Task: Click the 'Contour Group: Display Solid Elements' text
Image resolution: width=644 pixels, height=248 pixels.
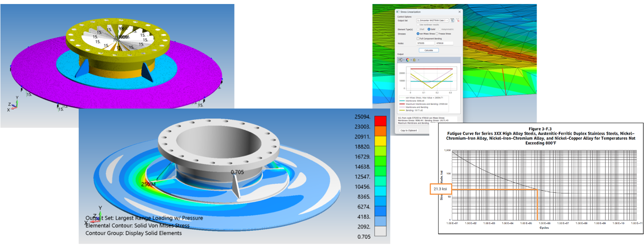Action: pos(133,233)
